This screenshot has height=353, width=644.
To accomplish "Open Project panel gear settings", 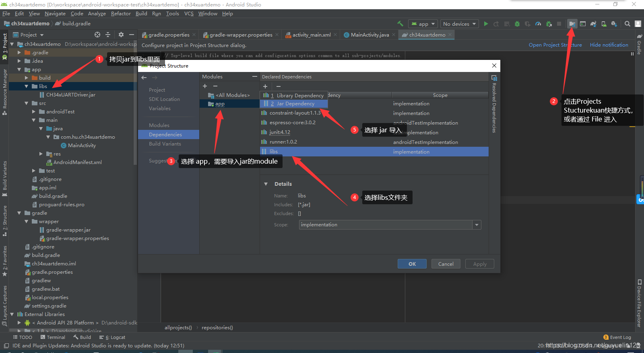I will point(121,35).
